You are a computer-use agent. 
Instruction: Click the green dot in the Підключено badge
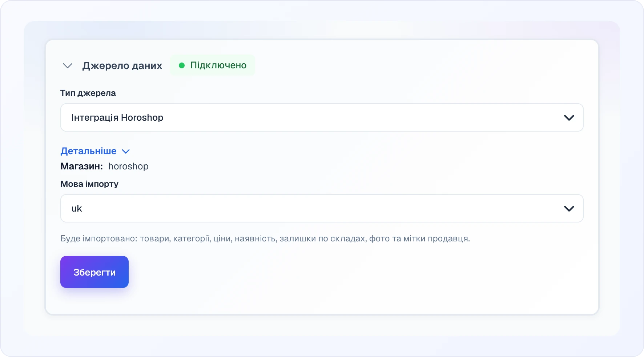pyautogui.click(x=182, y=65)
